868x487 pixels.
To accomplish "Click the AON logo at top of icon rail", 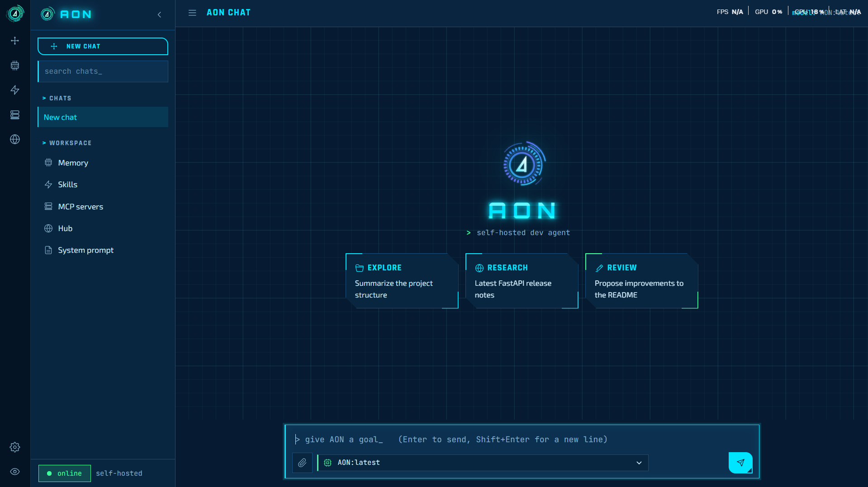I will 15,14.
